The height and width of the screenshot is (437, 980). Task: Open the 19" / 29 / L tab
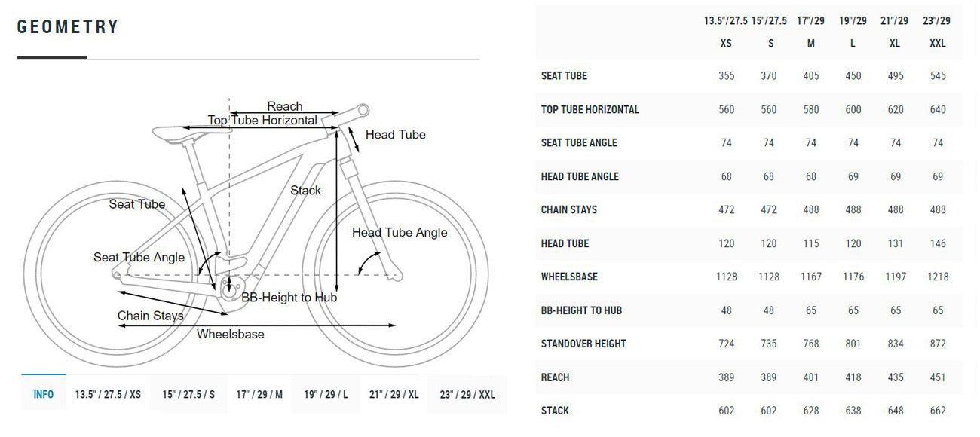pos(326,394)
